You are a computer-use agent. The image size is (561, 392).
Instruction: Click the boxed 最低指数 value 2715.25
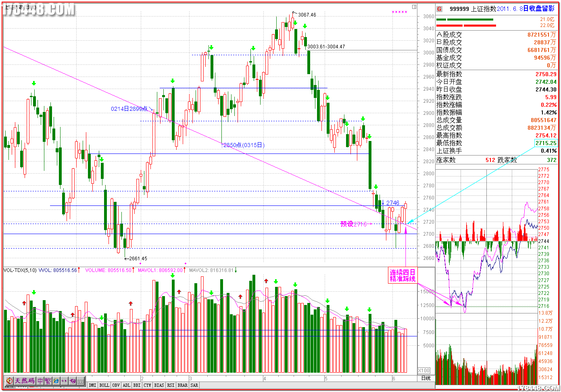(546, 143)
